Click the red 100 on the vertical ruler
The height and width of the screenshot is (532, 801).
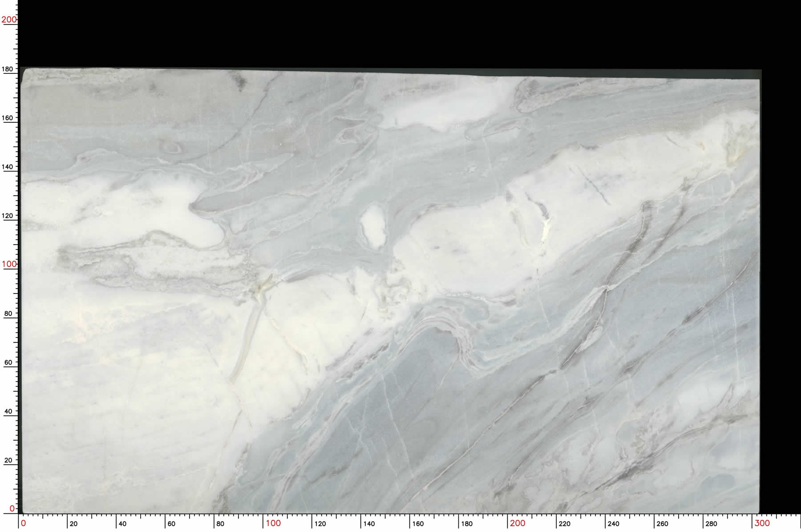pyautogui.click(x=9, y=264)
